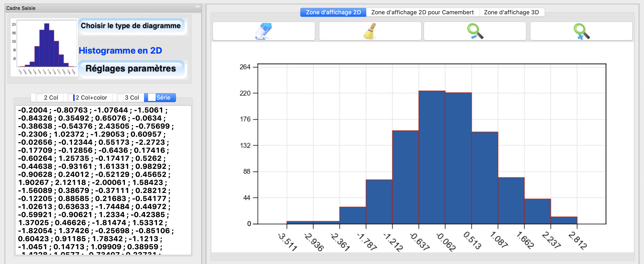Open Zone d'affichage 2D pour Camembert tab
This screenshot has height=264, width=644.
coord(422,12)
